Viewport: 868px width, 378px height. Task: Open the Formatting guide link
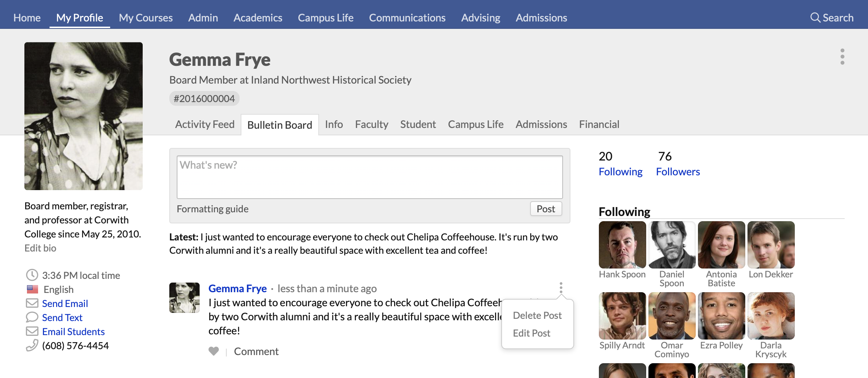point(213,209)
